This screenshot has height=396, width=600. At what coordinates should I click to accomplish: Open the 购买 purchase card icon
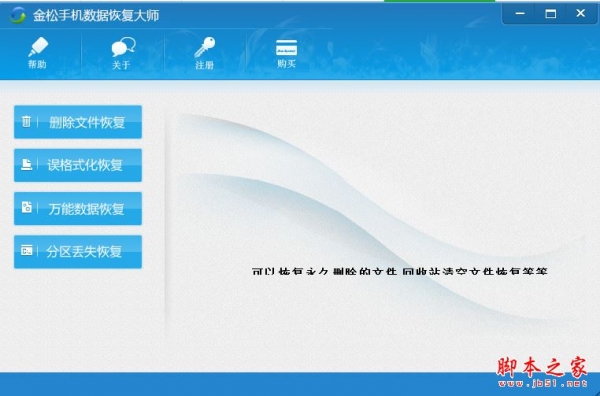(x=286, y=53)
